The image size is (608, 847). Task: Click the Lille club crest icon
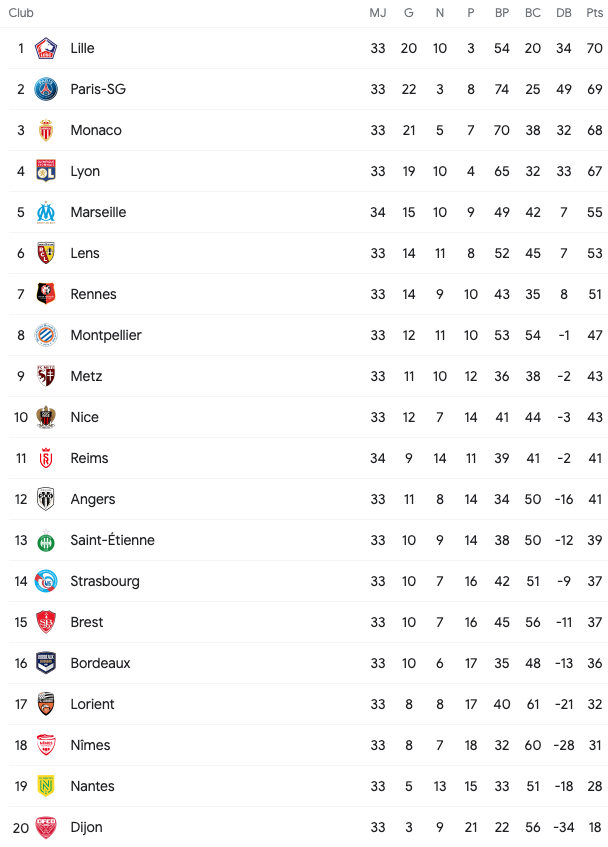pos(46,48)
